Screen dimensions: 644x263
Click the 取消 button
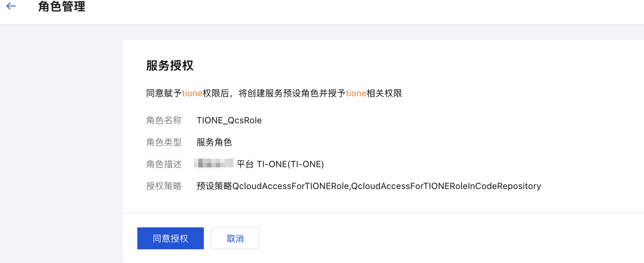(x=235, y=238)
